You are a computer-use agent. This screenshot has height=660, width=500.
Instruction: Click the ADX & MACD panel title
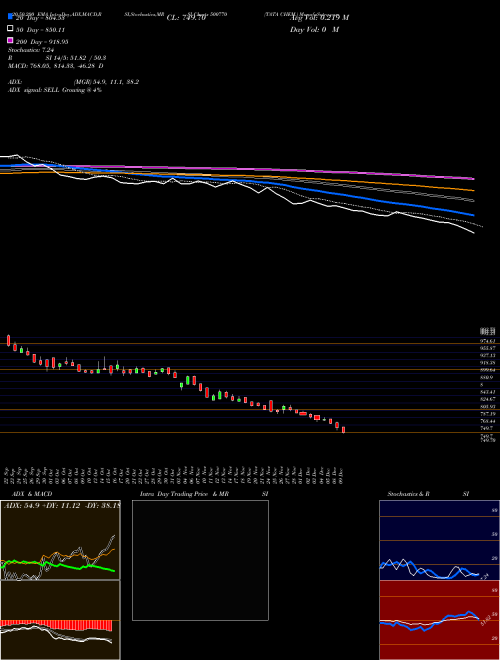click(32, 494)
